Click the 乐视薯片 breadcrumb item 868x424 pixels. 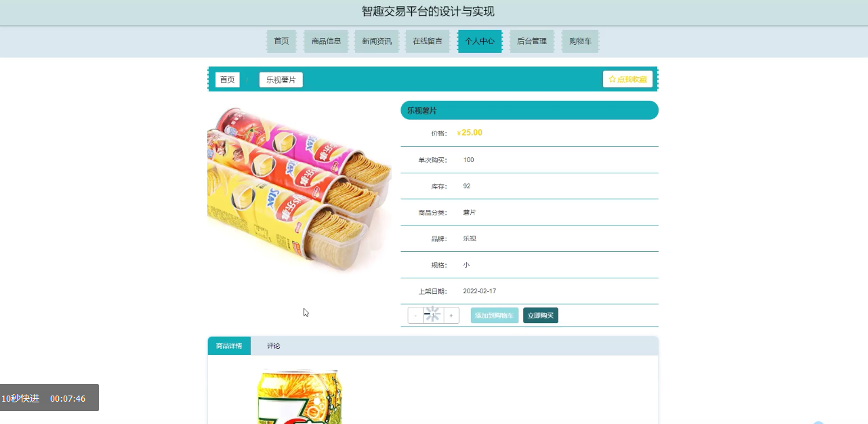(281, 80)
